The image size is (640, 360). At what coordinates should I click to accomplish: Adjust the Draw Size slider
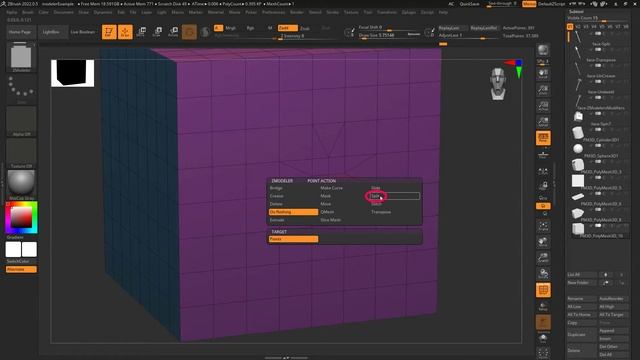(389, 36)
